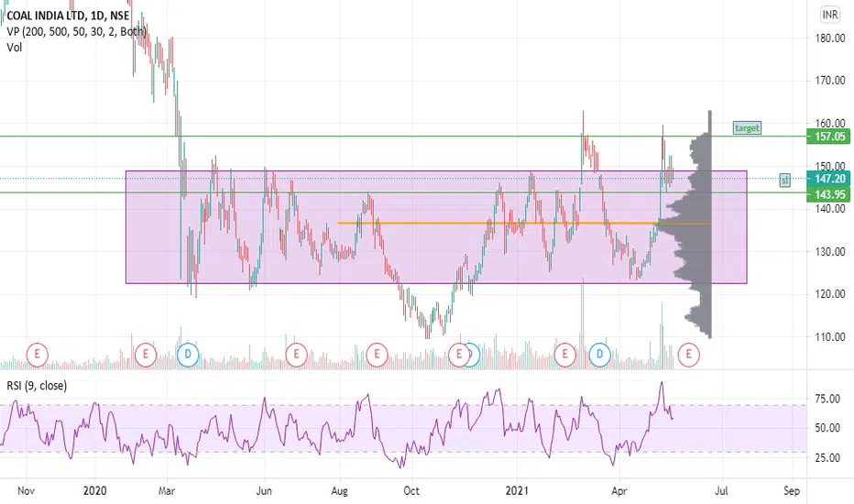This screenshot has width=854, height=504.
Task: Select the 'sl' text annotation
Action: [785, 180]
